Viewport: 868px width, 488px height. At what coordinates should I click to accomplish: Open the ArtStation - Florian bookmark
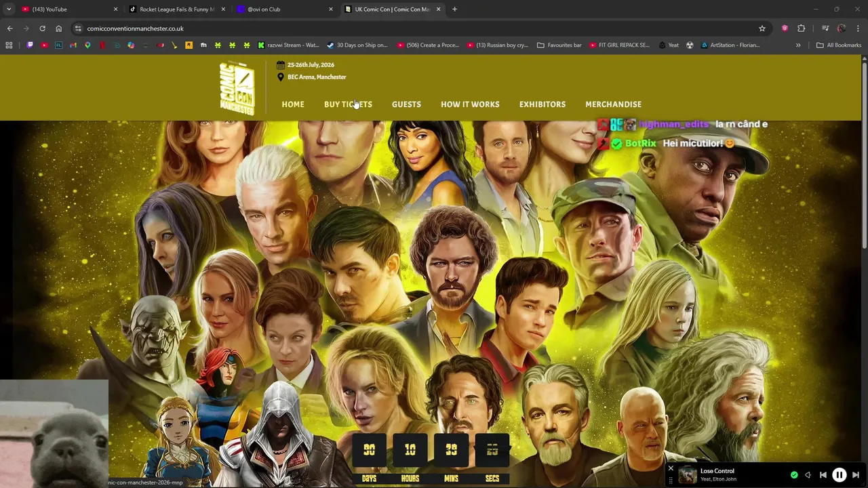click(730, 45)
